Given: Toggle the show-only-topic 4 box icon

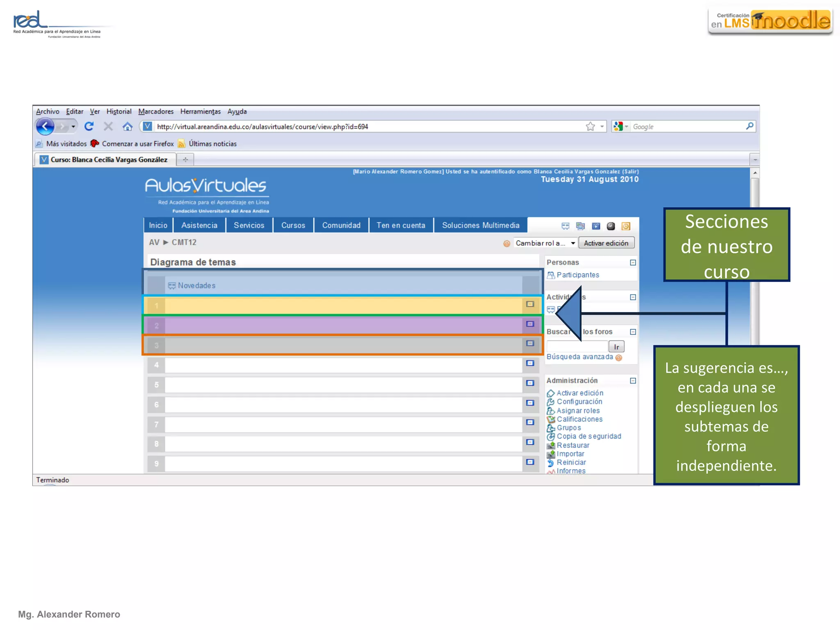Looking at the screenshot, I should click(x=530, y=363).
